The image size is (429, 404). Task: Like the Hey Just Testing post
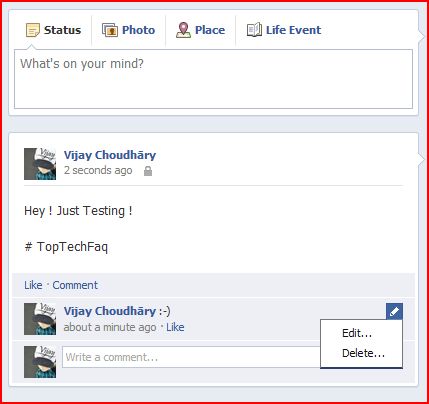pyautogui.click(x=33, y=285)
